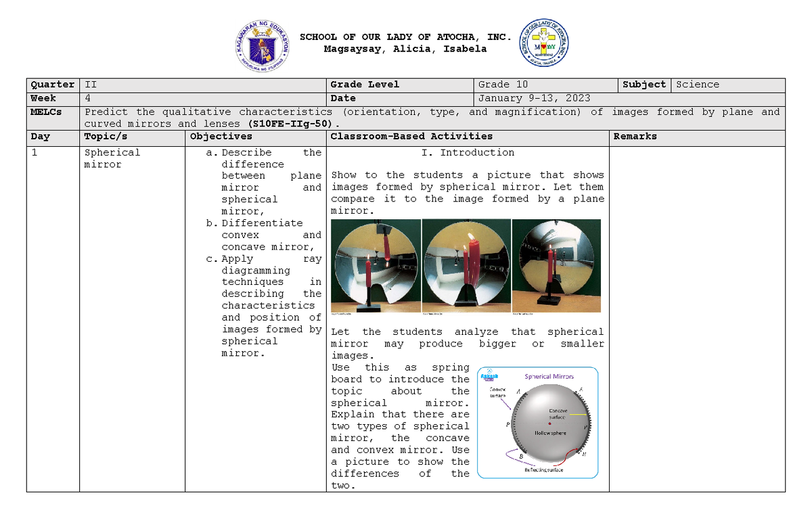Click the yellow arrow pointing to concave surface

tap(578, 415)
